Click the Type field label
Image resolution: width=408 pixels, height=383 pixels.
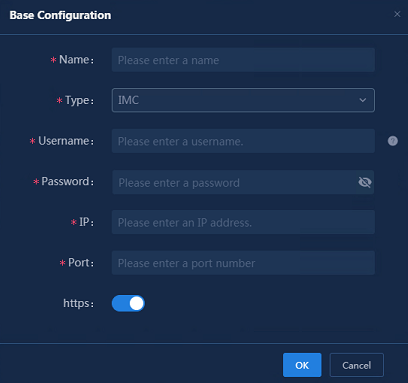pos(77,100)
